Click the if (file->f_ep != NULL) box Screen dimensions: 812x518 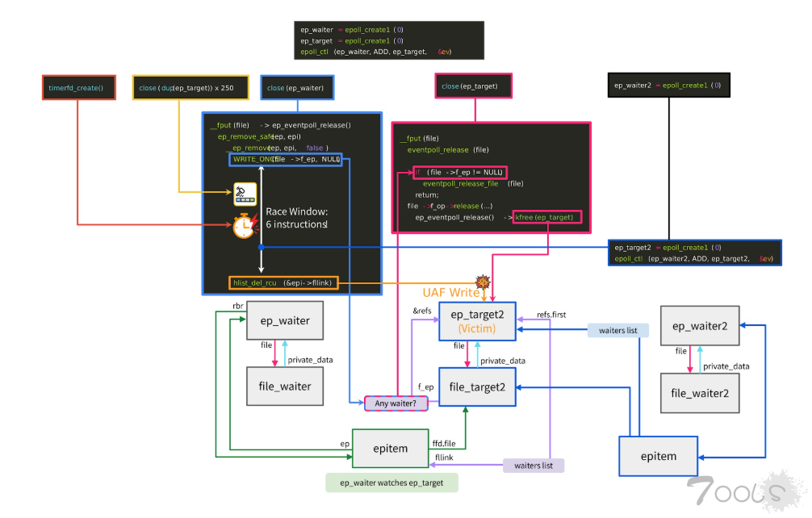coord(460,173)
